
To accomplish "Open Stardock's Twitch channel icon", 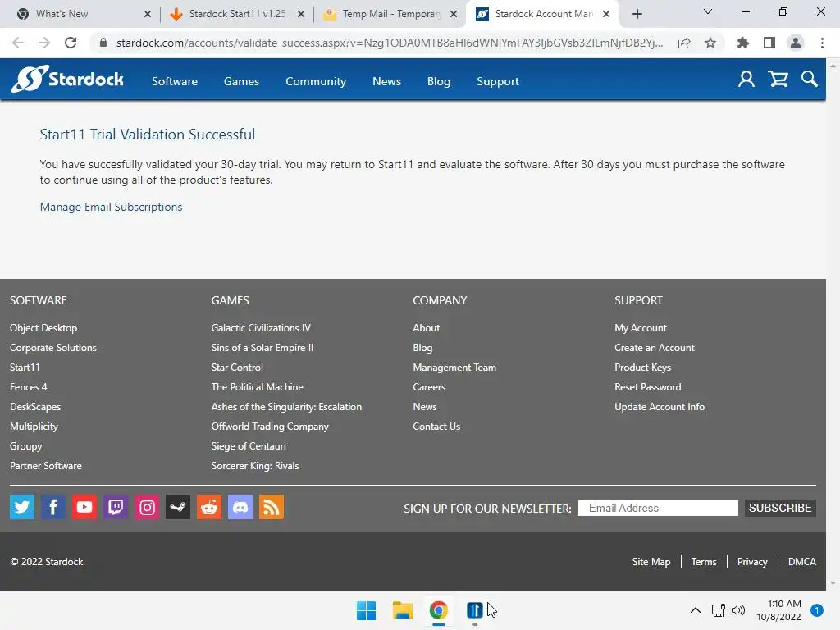I will [x=116, y=507].
